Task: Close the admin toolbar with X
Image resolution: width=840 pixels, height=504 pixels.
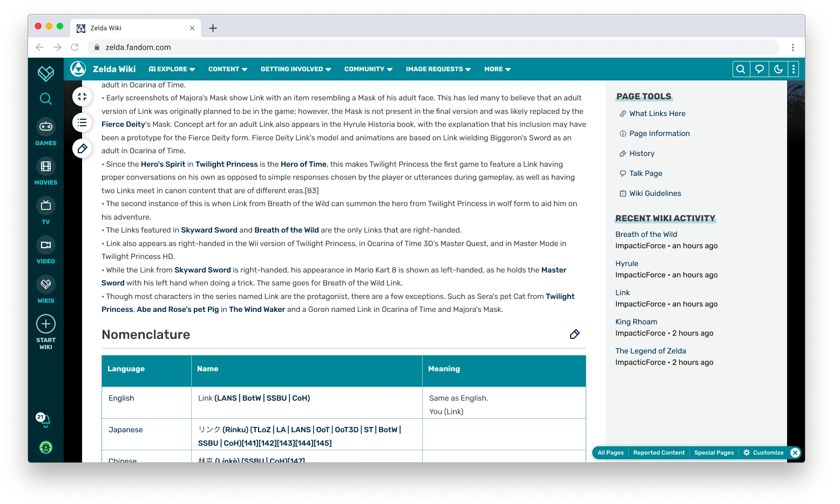Action: tap(795, 453)
